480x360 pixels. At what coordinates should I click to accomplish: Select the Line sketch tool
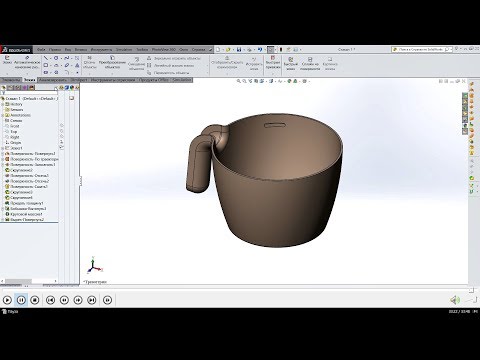46,58
